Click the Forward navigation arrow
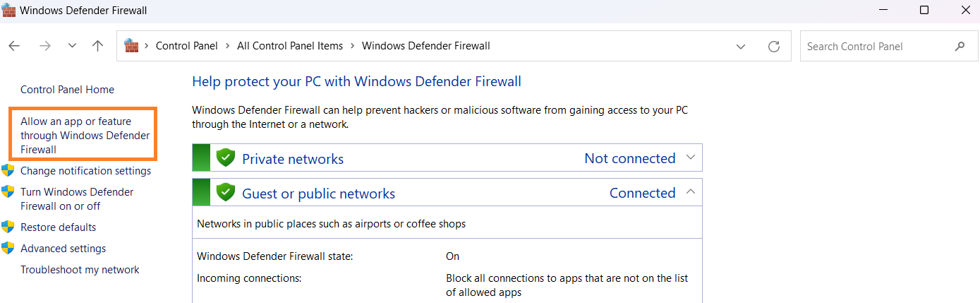The width and height of the screenshot is (980, 303). (45, 46)
